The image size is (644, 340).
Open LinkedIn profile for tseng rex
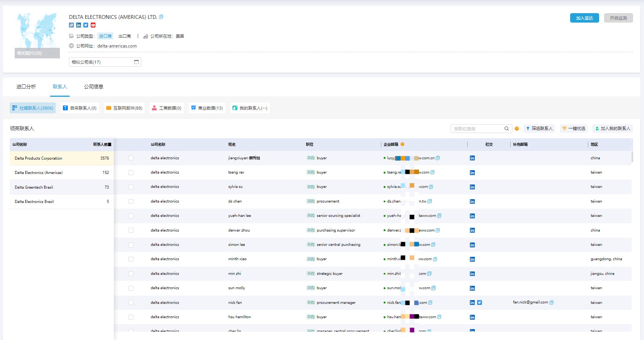[x=472, y=172]
